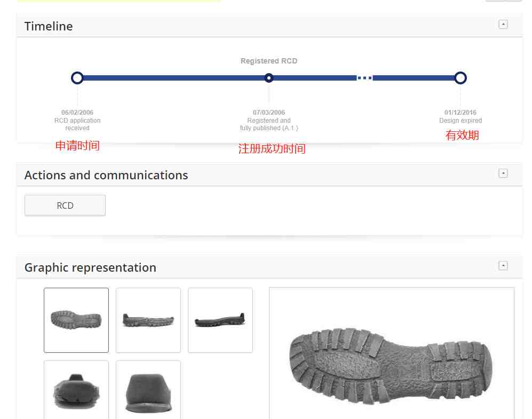
Task: Click the Registered RCD label above timeline
Action: click(269, 61)
